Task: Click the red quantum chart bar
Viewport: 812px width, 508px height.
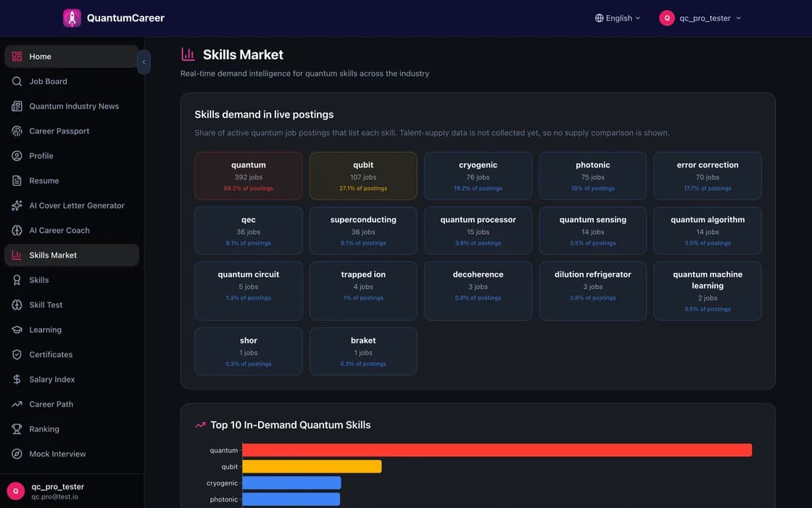Action: pos(497,451)
